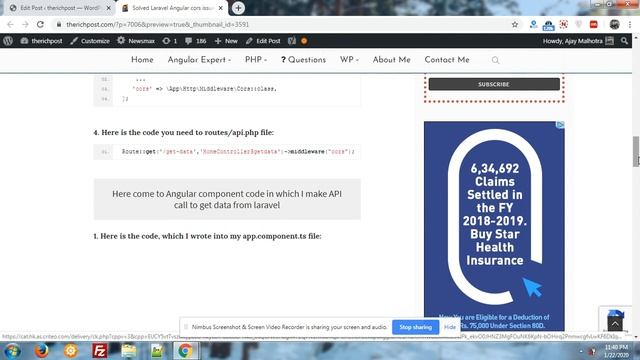The width and height of the screenshot is (640, 360).
Task: Click the profile avatar in Chrome toolbar
Action: click(615, 24)
